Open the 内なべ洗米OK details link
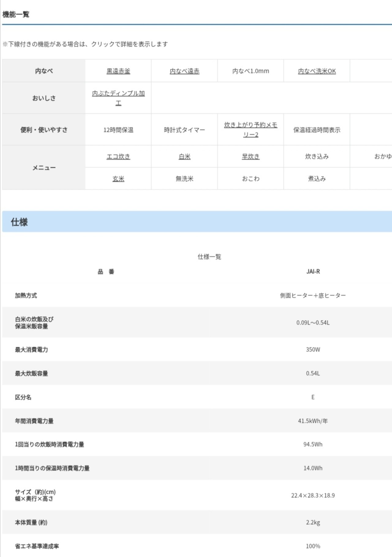The width and height of the screenshot is (392, 557). (x=317, y=71)
